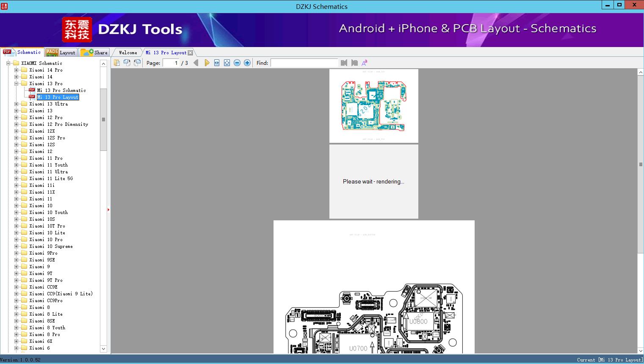644x364 pixels.
Task: Select the Xiaomi 9SE tree item
Action: 42,260
